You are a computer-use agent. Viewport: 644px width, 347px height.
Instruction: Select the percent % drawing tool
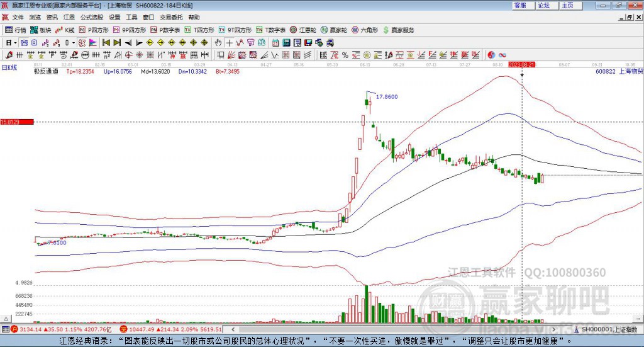pyautogui.click(x=345, y=55)
